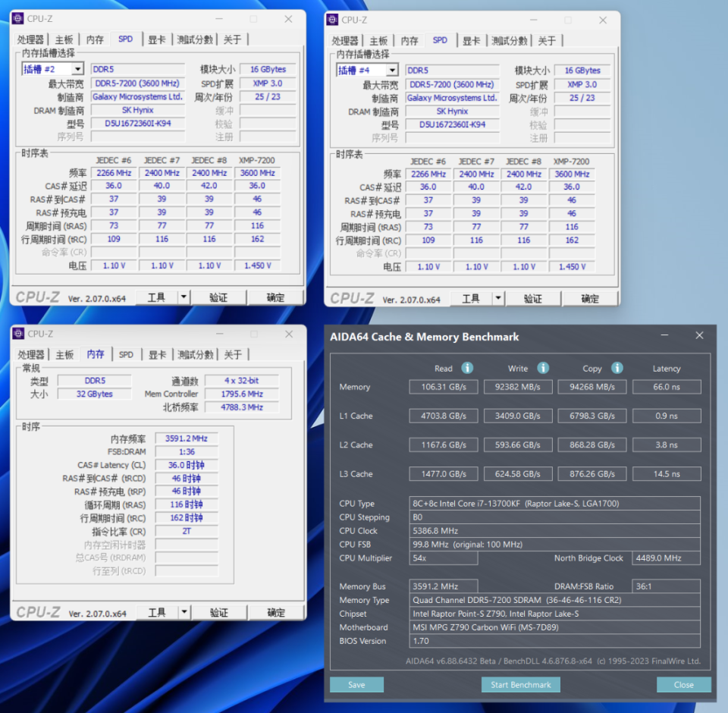Click CPU-Z app icon in slot #2 window
728x713 pixels.
pos(18,18)
